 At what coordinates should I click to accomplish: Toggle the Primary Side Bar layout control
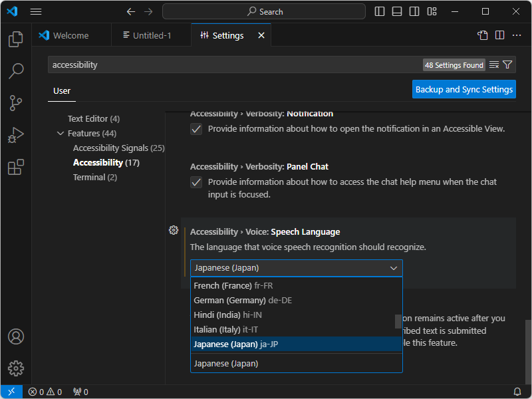pos(379,11)
